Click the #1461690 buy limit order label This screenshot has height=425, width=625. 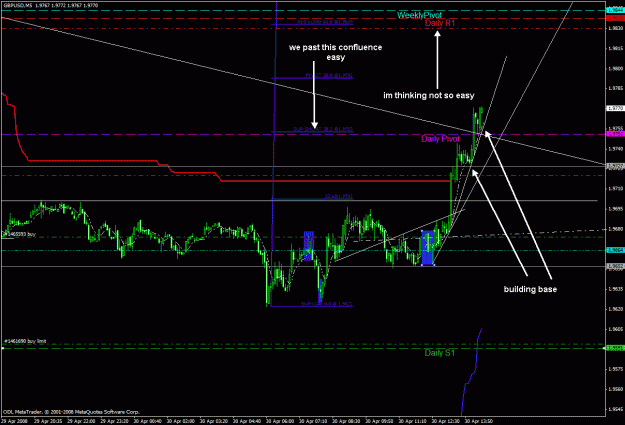pyautogui.click(x=25, y=341)
